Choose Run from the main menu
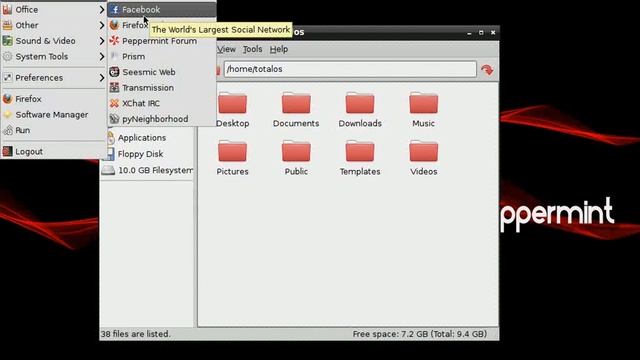This screenshot has height=360, width=640. pyautogui.click(x=53, y=130)
